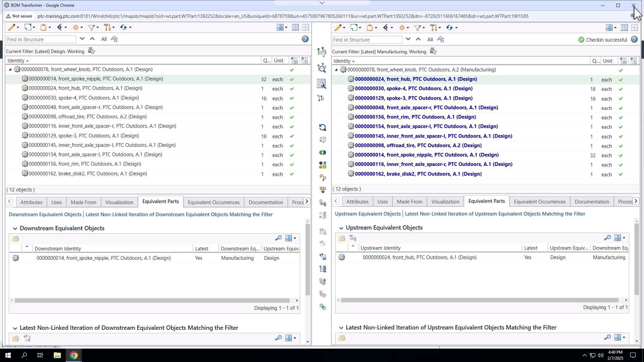
Task: Open the Upstream Equivalent Objects link
Action: 368,214
